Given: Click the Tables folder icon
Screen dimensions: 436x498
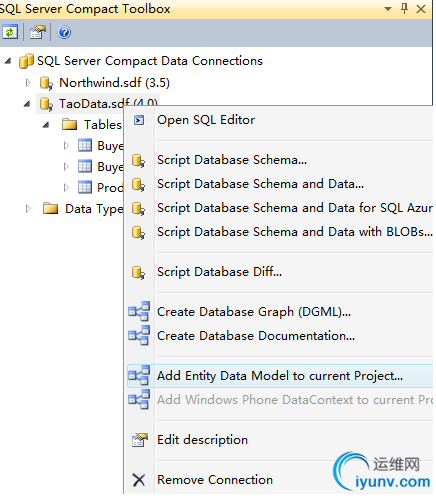Looking at the screenshot, I should tap(70, 124).
